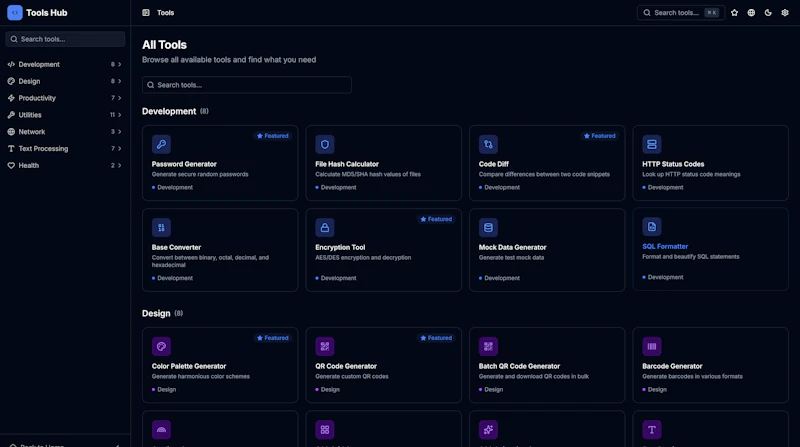Click the Utilities wrench icon in sidebar
This screenshot has height=447, width=800.
11,115
